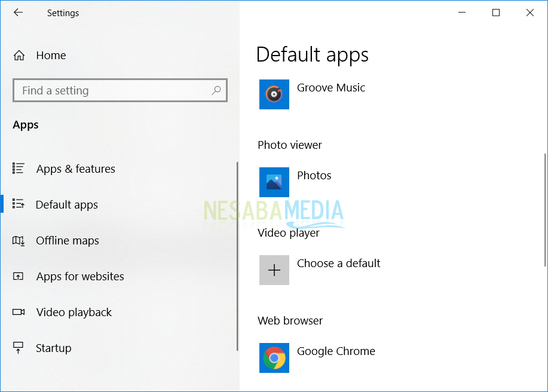Viewport: 548px width, 392px height.
Task: Click the Default apps sidebar icon
Action: tap(18, 204)
